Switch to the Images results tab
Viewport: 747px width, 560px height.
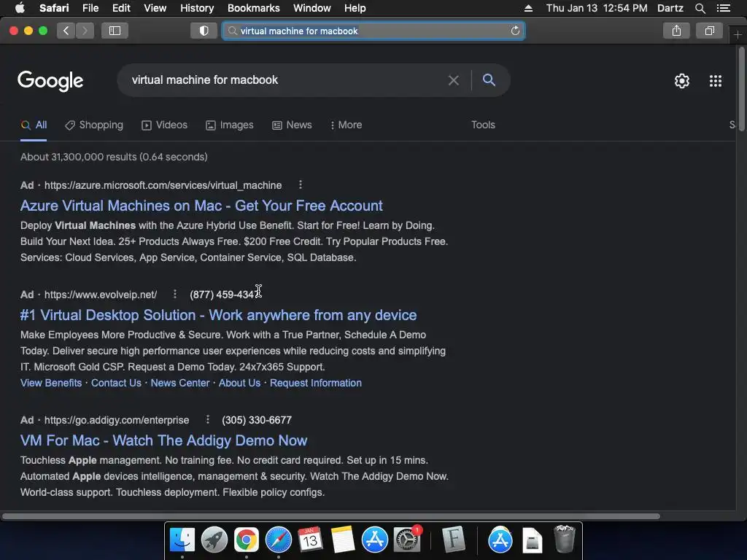coord(230,125)
